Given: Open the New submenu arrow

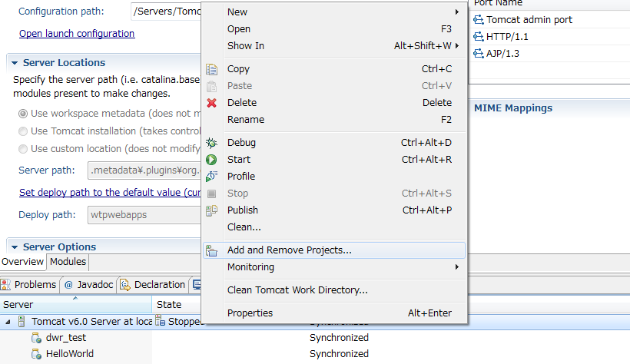Looking at the screenshot, I should [457, 12].
